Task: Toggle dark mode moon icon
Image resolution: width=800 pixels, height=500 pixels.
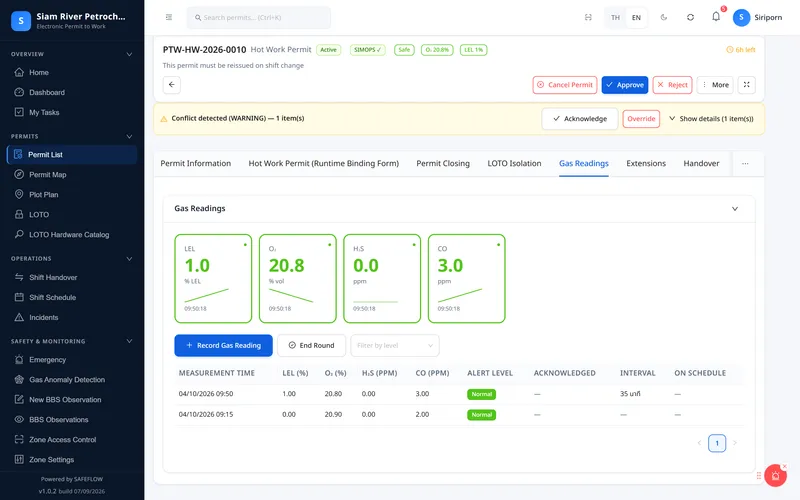Action: coord(664,17)
